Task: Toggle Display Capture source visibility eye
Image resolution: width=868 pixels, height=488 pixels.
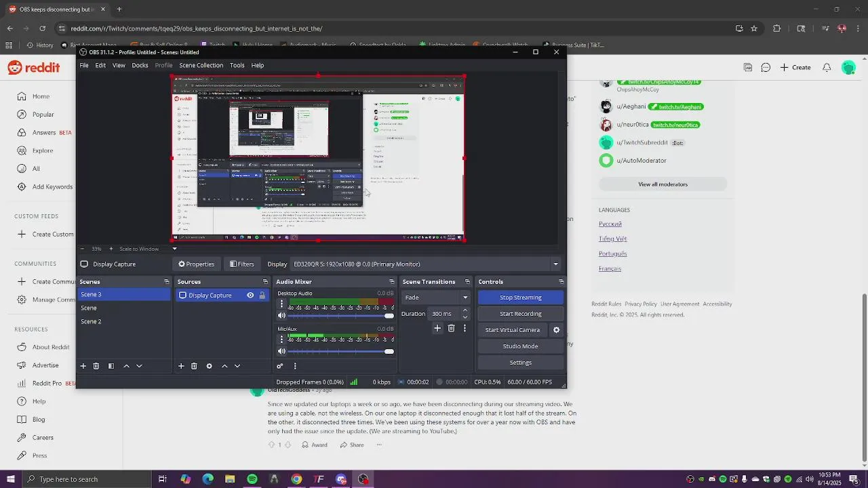Action: [250, 296]
